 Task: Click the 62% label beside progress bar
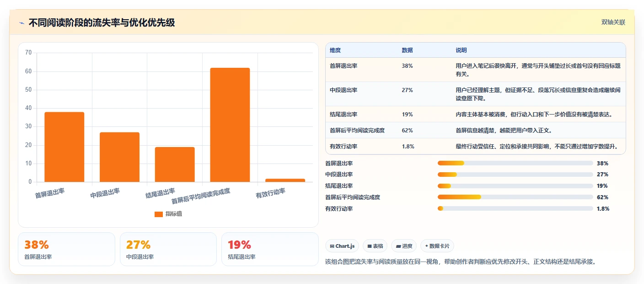(x=602, y=197)
